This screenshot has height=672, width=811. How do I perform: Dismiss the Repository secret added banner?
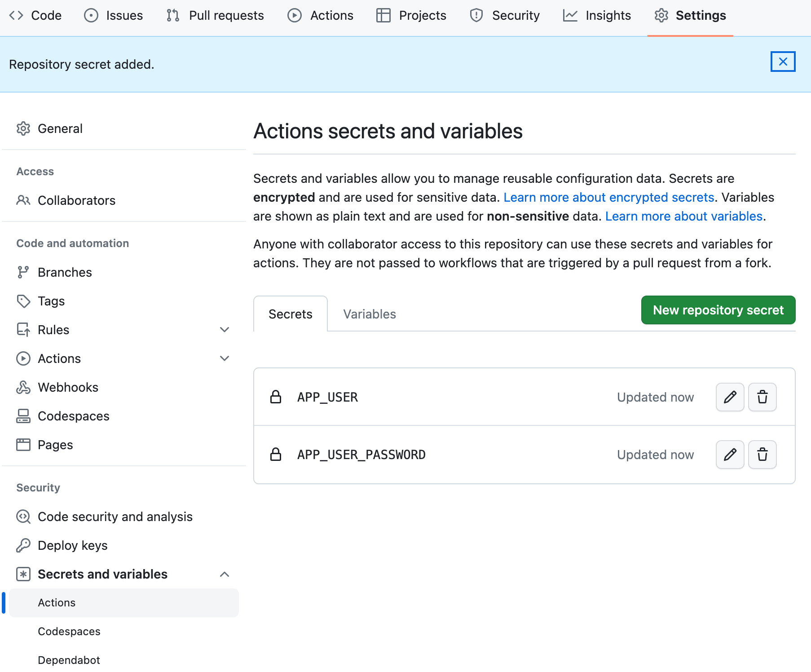click(783, 62)
